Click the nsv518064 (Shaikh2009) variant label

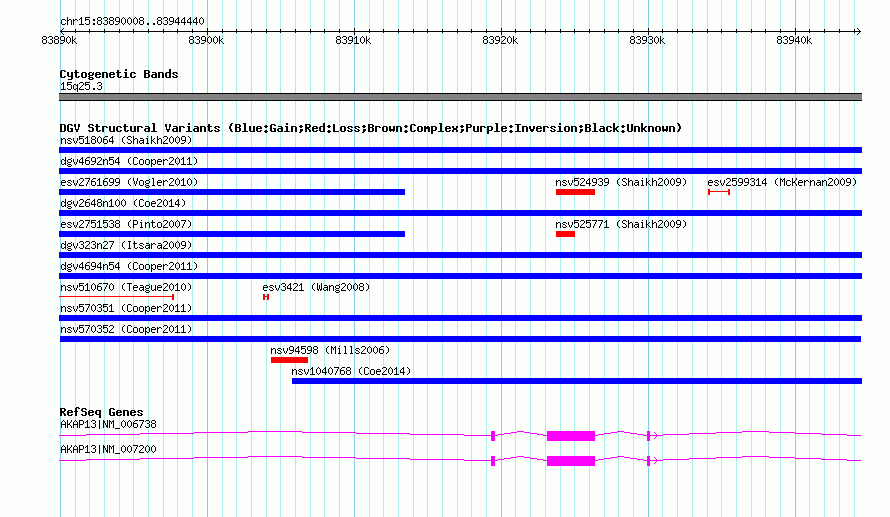[x=126, y=140]
